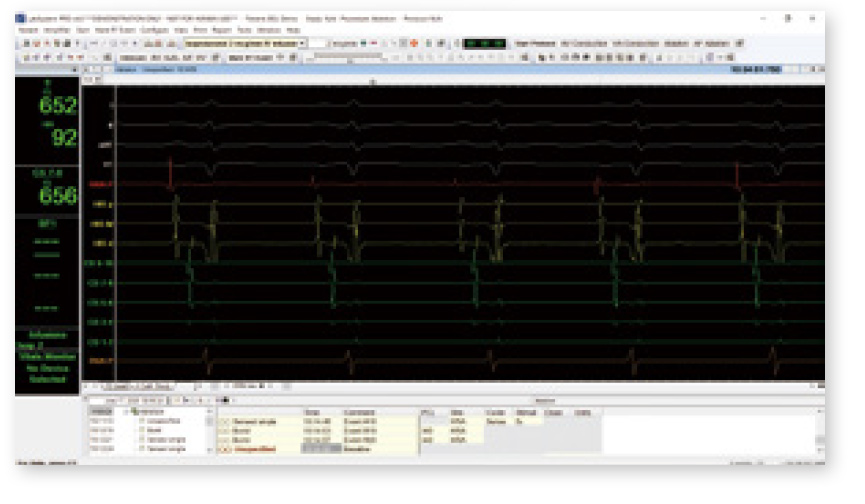Viewport: 865px width, 504px height.
Task: Click the small icon right of AF Ablation
Action: pyautogui.click(x=739, y=44)
